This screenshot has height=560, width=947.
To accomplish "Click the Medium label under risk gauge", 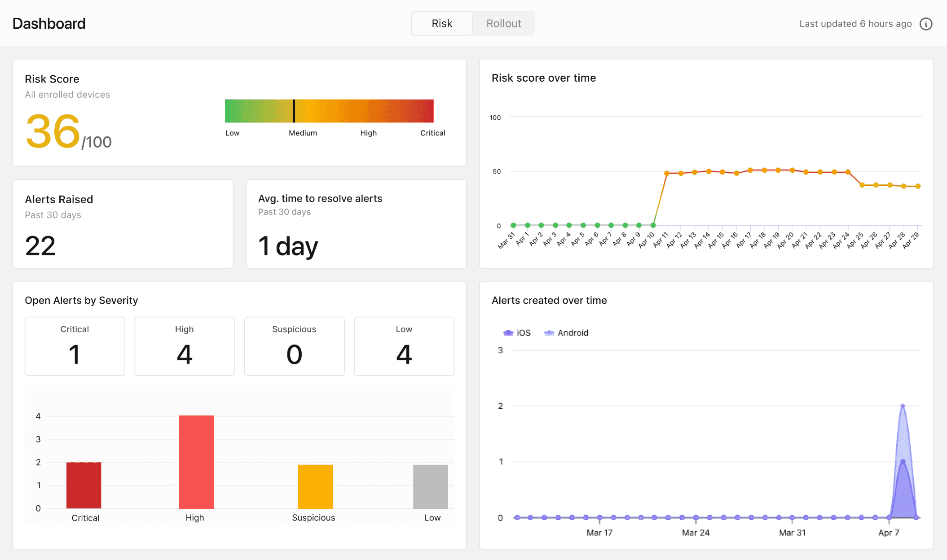I will [303, 133].
